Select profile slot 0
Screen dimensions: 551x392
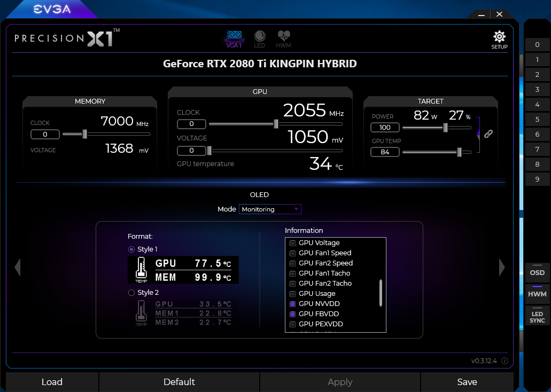[x=537, y=45]
